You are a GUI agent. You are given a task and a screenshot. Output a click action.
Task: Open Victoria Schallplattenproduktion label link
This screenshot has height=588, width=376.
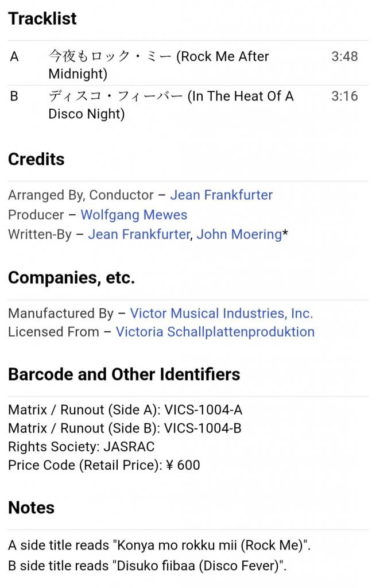tap(215, 332)
